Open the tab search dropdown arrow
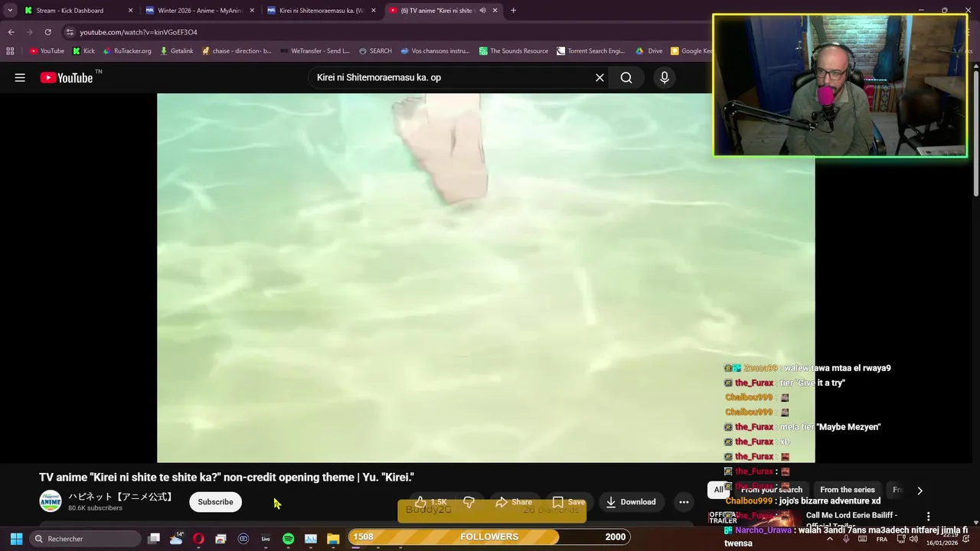980x551 pixels. coord(9,11)
